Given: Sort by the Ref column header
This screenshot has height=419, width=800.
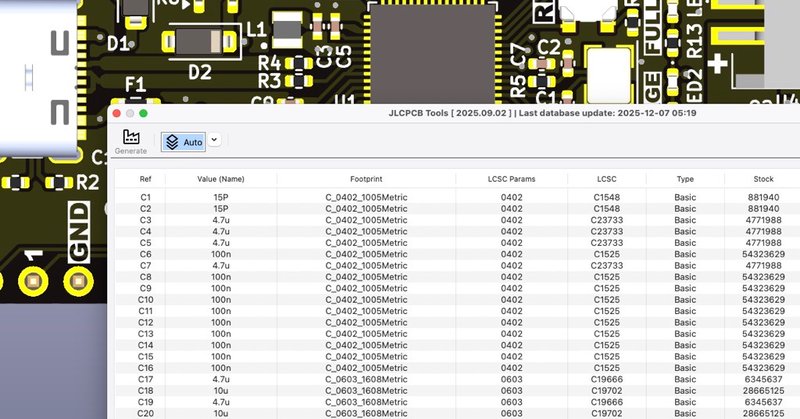Looking at the screenshot, I should tap(145, 179).
